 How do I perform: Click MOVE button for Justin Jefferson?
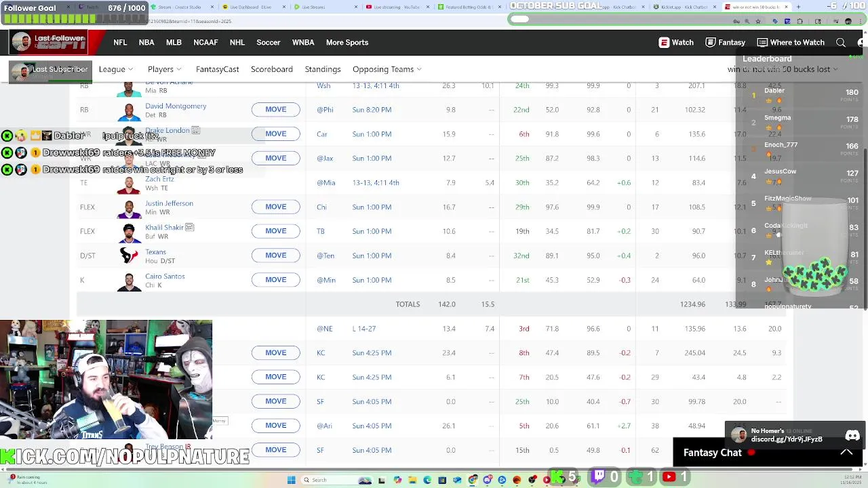click(x=276, y=207)
